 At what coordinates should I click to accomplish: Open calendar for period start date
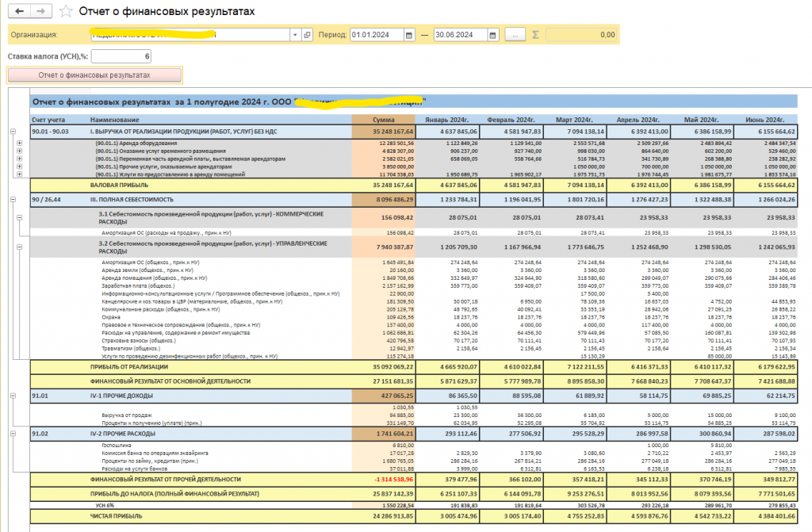(409, 35)
